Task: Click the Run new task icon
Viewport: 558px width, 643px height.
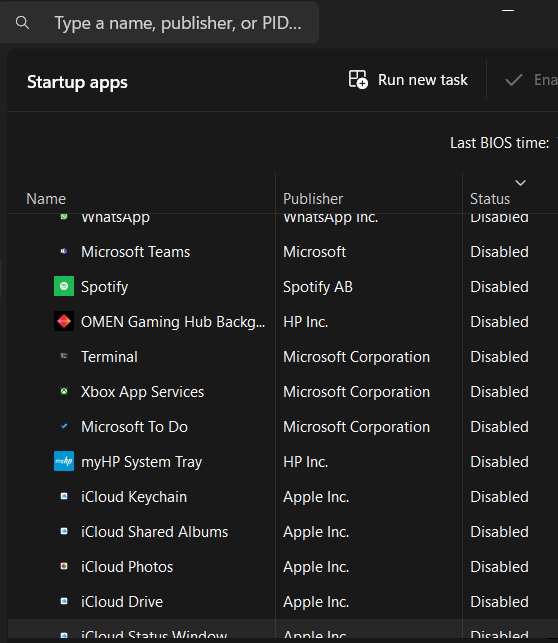Action: coord(358,79)
